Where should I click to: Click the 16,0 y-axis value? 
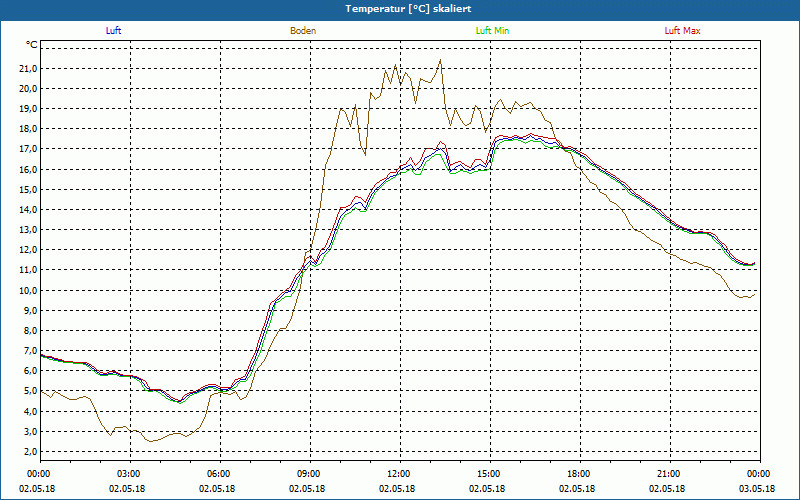28,169
